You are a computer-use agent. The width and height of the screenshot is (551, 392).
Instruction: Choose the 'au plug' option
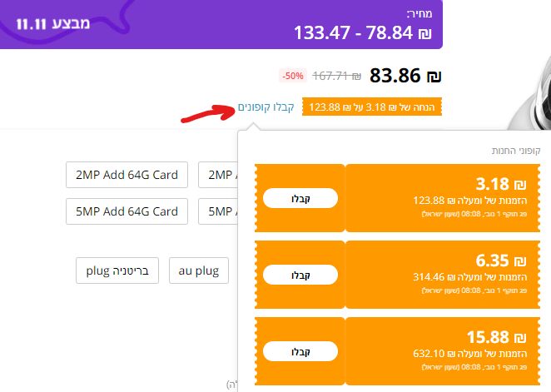click(199, 270)
